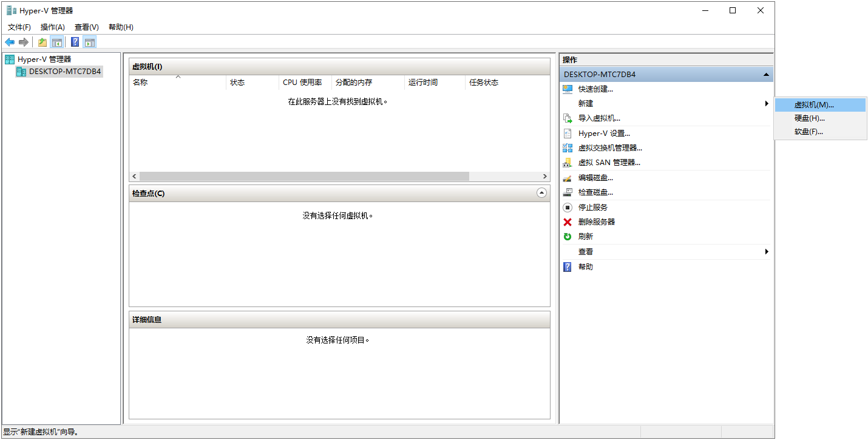Sort by the 名称 column header

[177, 83]
